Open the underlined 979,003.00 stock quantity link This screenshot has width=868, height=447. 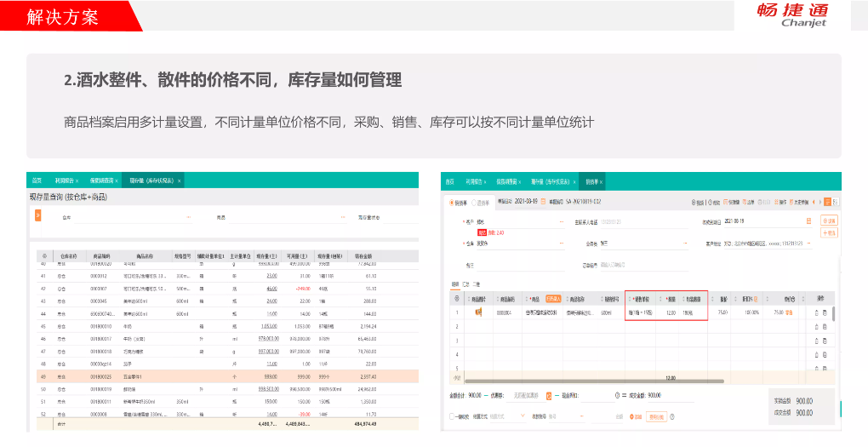tap(268, 338)
